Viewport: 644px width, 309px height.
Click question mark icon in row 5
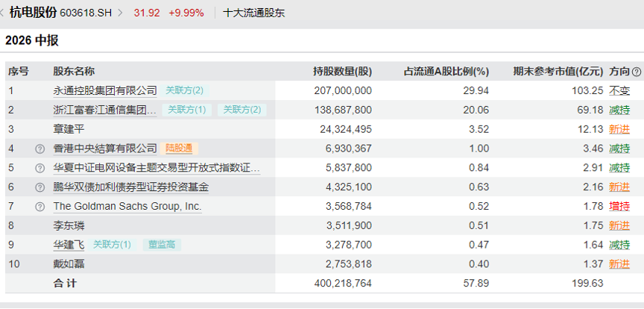pyautogui.click(x=40, y=168)
